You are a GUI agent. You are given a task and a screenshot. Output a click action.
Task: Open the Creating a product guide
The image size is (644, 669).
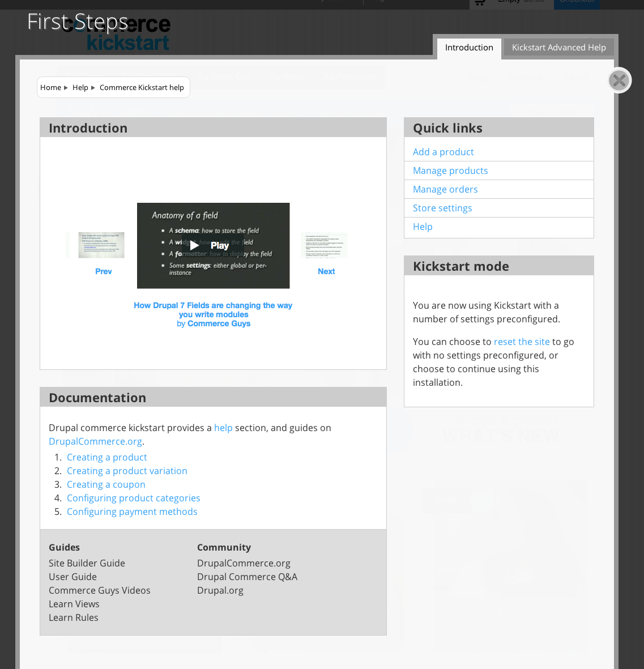click(x=106, y=457)
